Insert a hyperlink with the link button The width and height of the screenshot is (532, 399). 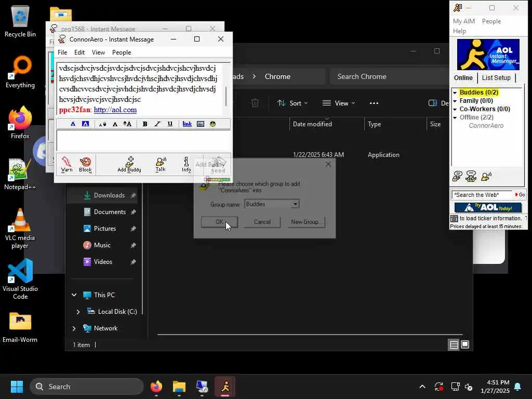187,124
